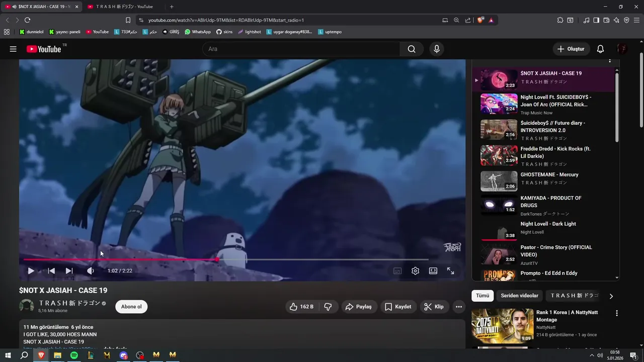Mute the video volume icon
This screenshot has height=362, width=644.
(x=91, y=270)
